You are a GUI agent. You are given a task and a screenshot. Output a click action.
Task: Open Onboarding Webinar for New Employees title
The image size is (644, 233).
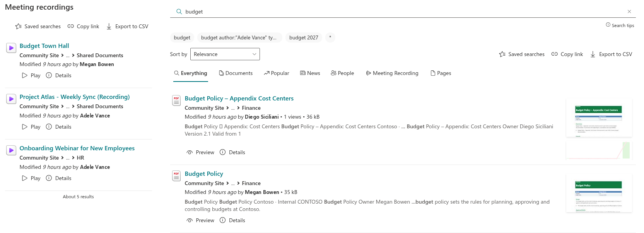[x=77, y=148]
